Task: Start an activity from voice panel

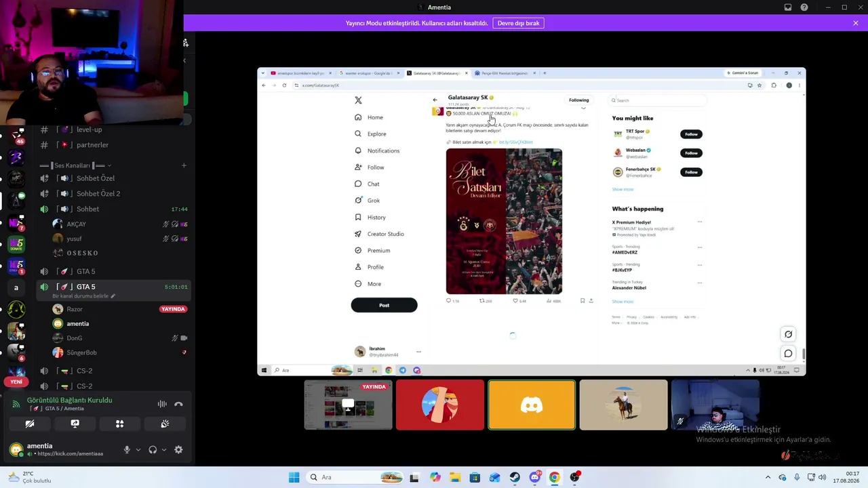Action: (119, 424)
